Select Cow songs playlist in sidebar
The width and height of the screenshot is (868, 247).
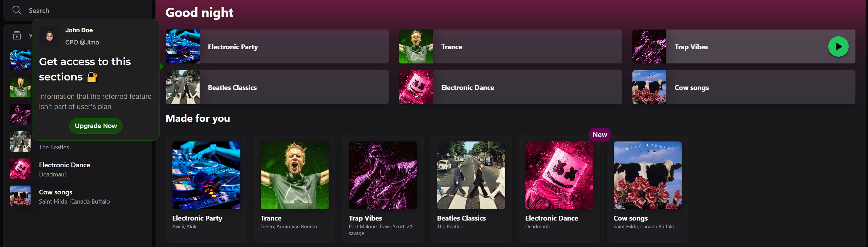point(64,196)
